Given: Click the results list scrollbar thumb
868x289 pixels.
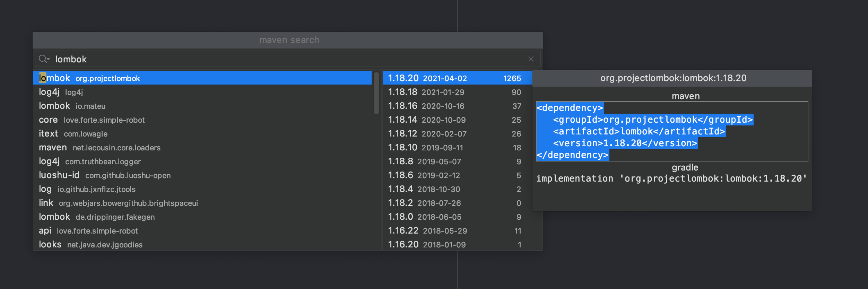Looking at the screenshot, I should tap(376, 93).
